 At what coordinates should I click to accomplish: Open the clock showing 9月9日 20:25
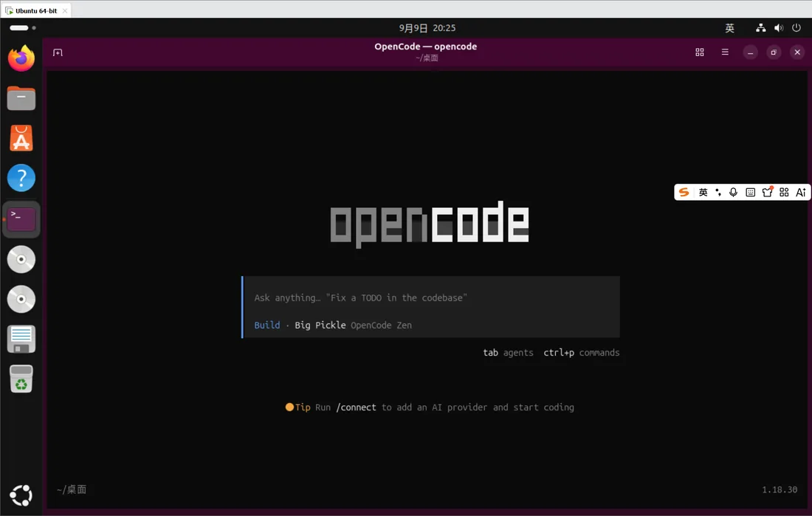tap(427, 28)
